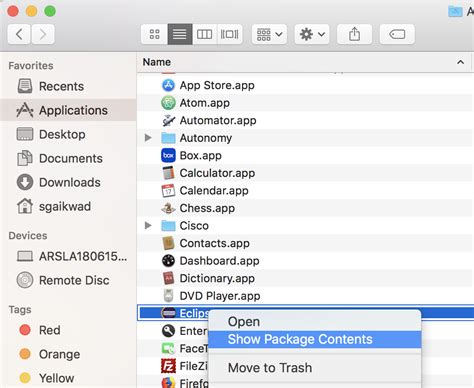Click the Red tag color dot

25,330
